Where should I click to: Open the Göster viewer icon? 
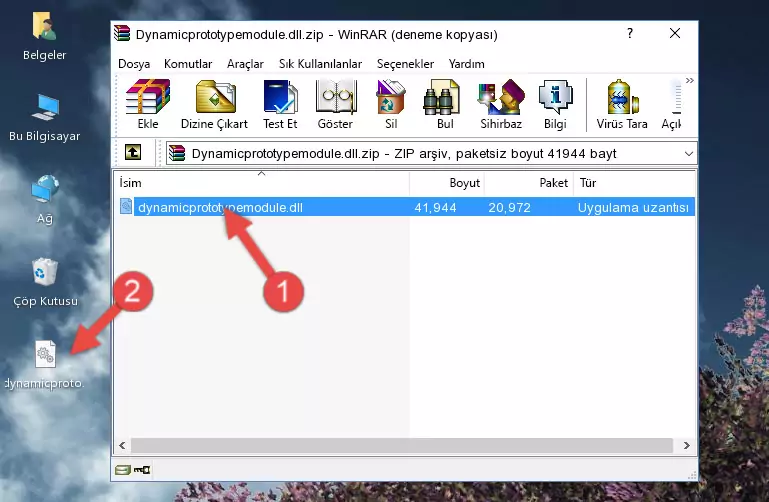click(335, 104)
